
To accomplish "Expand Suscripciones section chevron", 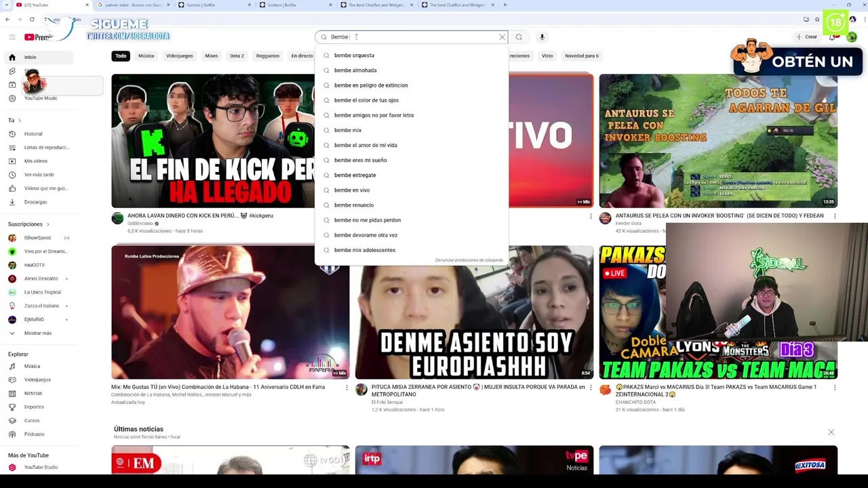I will point(47,224).
